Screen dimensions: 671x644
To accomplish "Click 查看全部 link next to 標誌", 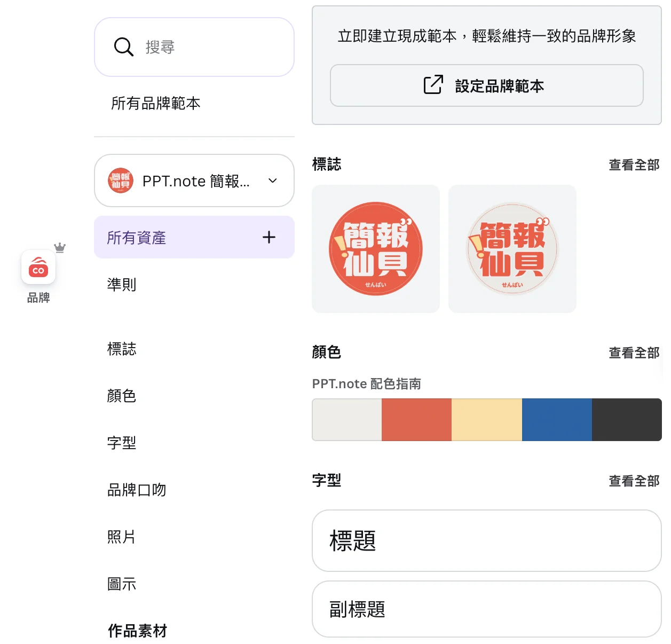I will pyautogui.click(x=634, y=165).
